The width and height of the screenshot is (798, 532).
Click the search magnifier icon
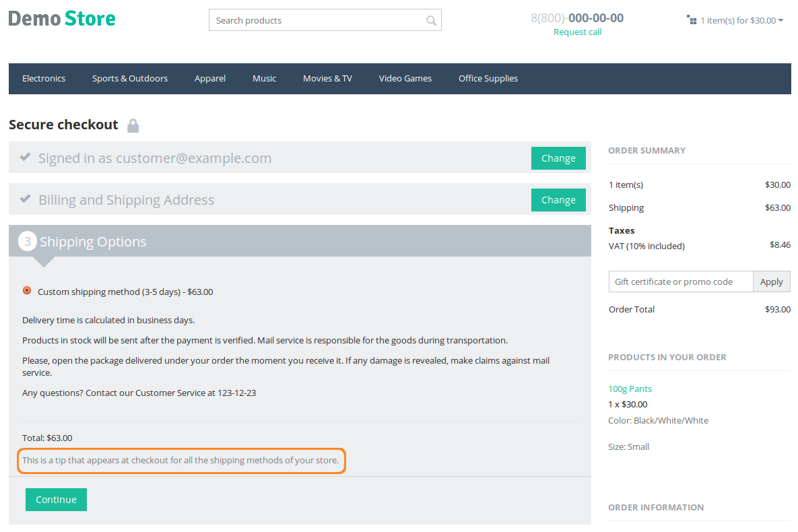(431, 20)
